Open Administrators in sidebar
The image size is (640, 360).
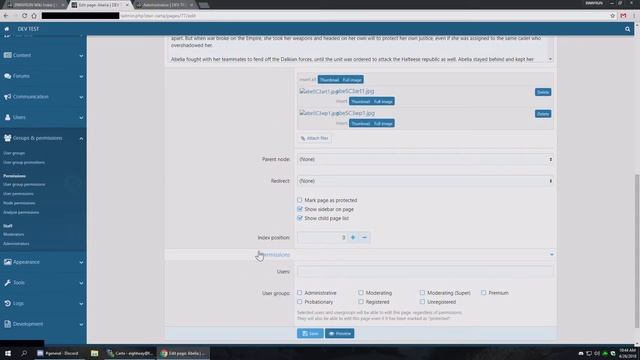16,244
